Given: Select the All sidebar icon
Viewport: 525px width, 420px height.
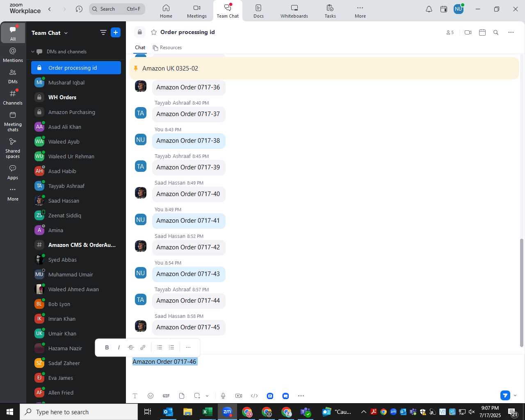Looking at the screenshot, I should coord(13,33).
